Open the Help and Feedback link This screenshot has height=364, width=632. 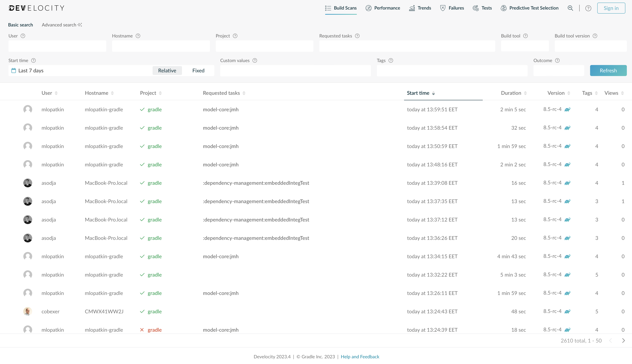coord(360,356)
